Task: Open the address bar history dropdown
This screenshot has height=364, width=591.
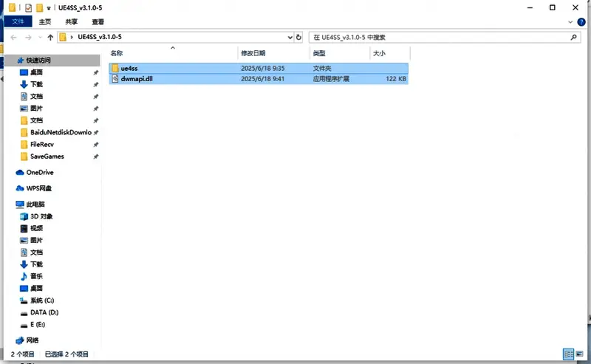Action: (290, 37)
